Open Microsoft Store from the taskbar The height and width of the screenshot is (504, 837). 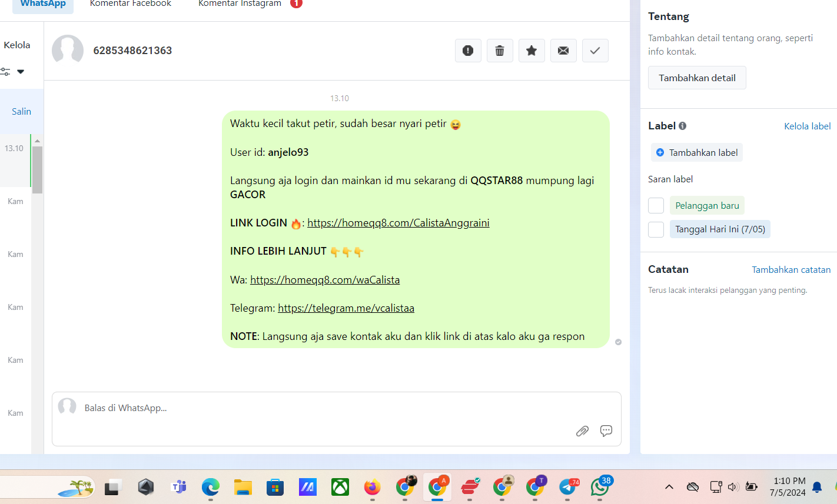coord(275,487)
